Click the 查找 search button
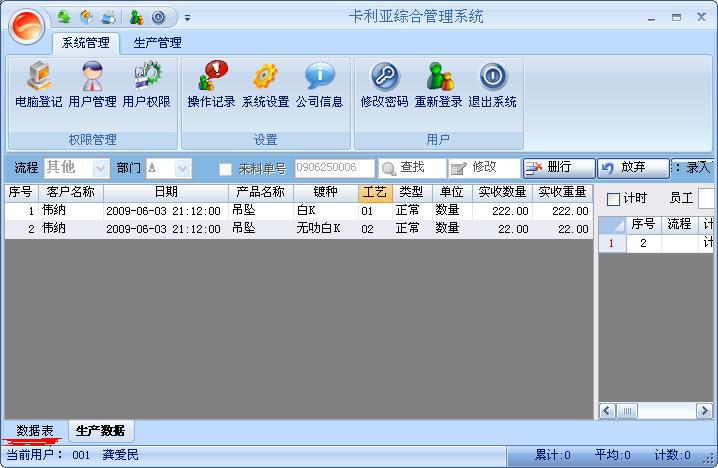This screenshot has width=718, height=468. (x=412, y=168)
